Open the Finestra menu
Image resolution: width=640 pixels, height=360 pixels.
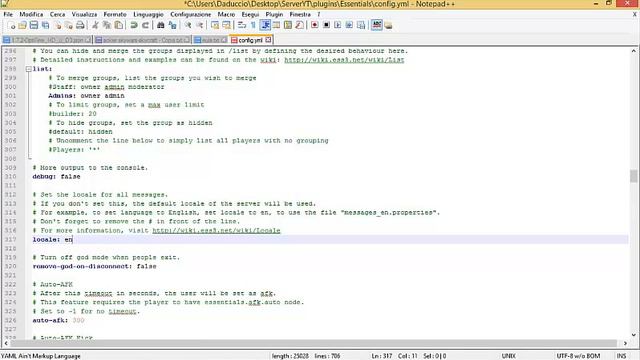pyautogui.click(x=300, y=14)
